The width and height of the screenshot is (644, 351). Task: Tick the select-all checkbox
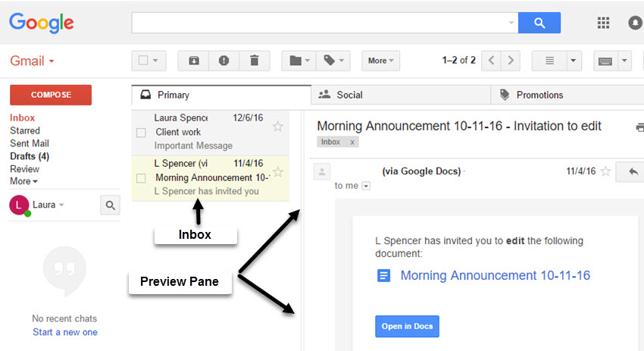[x=143, y=61]
